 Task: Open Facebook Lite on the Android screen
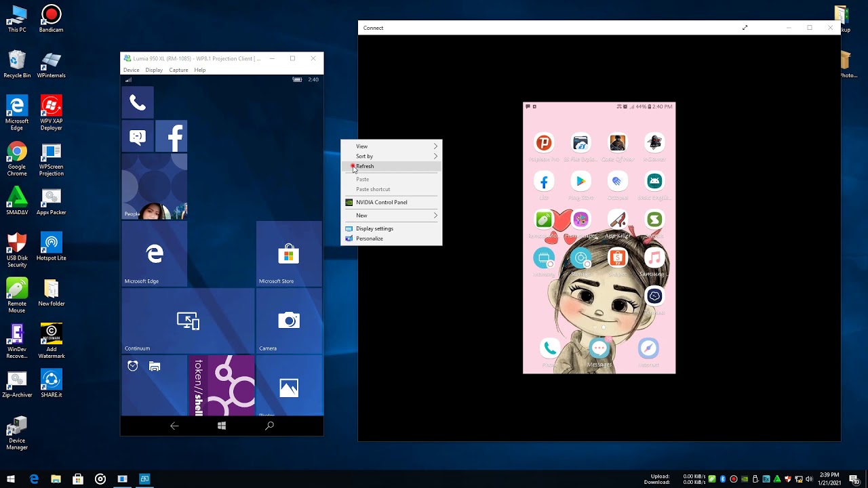click(544, 182)
